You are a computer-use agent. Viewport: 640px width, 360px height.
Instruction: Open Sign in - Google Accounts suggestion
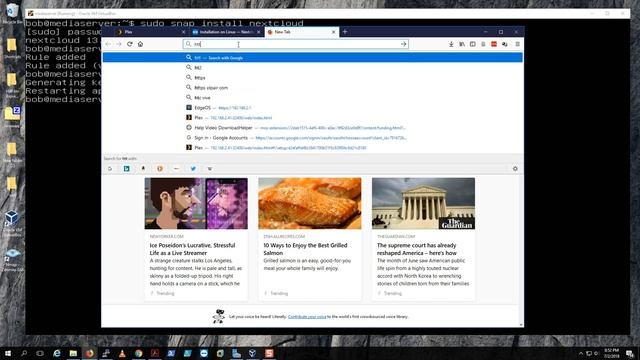click(x=312, y=138)
